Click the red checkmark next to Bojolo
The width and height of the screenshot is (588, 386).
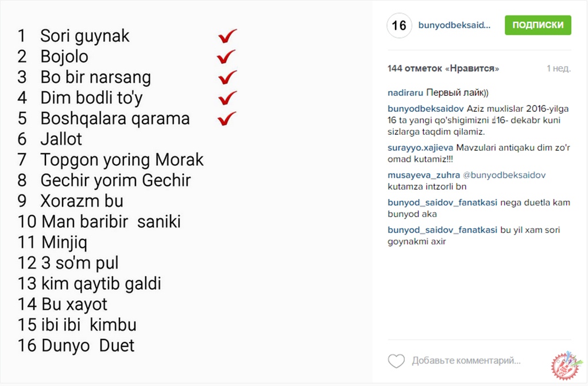point(227,57)
